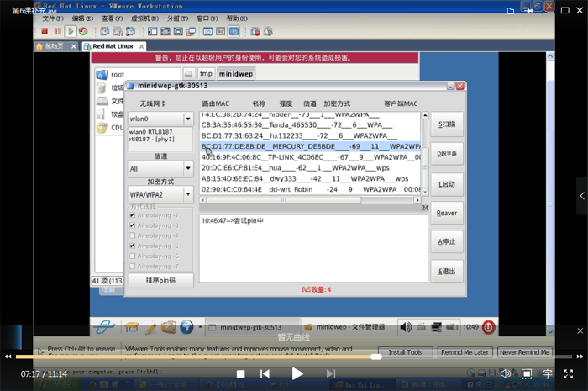Click the L启动 launch button
Screen dimensions: 588x391
[x=447, y=184]
